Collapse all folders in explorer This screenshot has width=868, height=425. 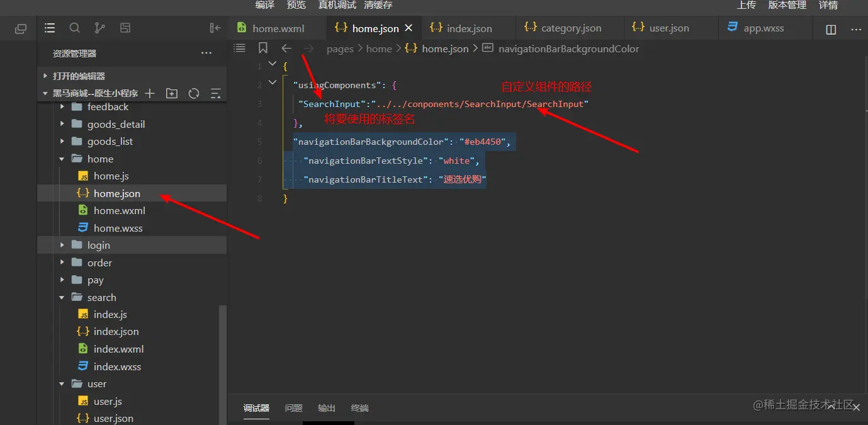pos(215,93)
